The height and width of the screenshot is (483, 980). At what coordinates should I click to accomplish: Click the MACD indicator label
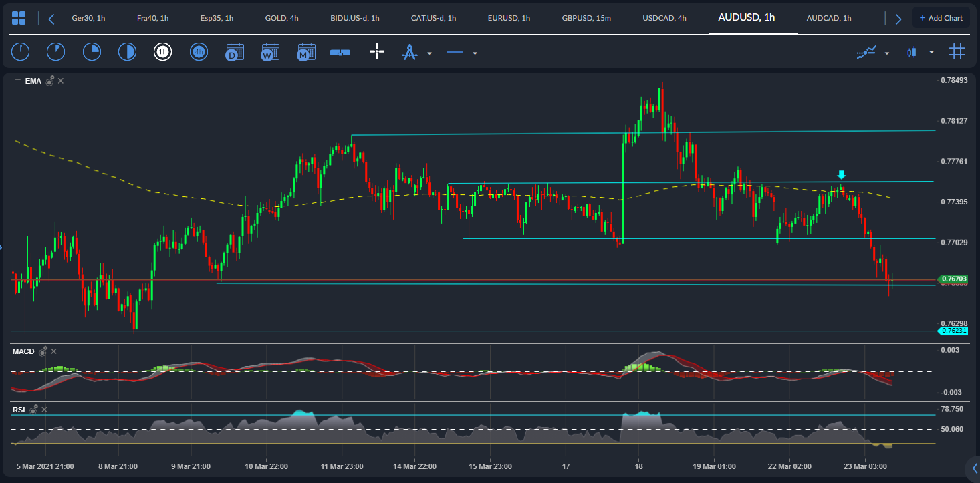click(x=23, y=351)
